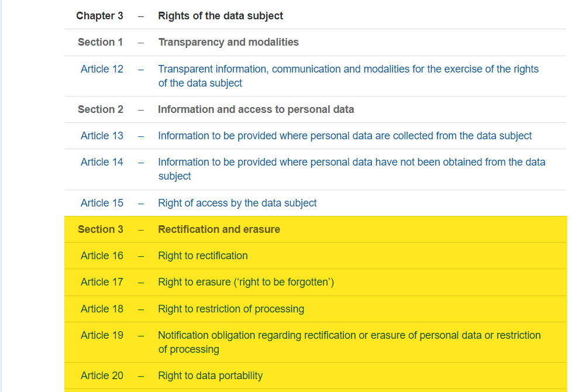The width and height of the screenshot is (572, 392).
Task: Open 'Right to restriction of processing' link
Action: click(231, 309)
